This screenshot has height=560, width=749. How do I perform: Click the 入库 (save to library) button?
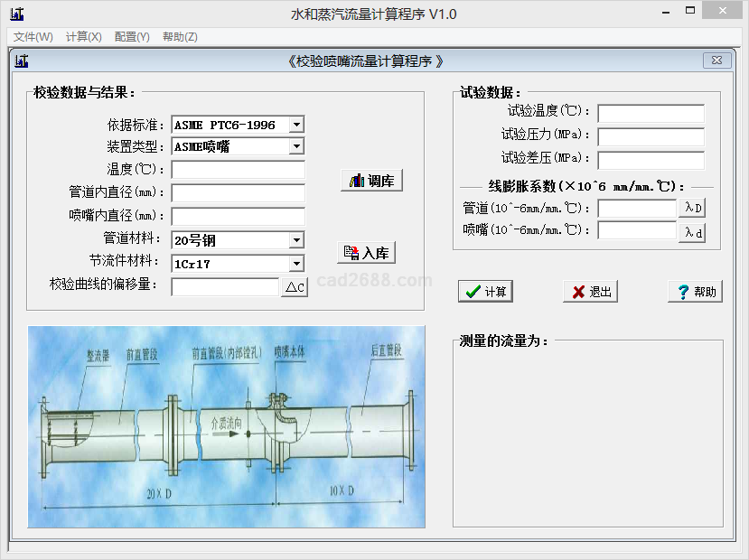(x=366, y=253)
